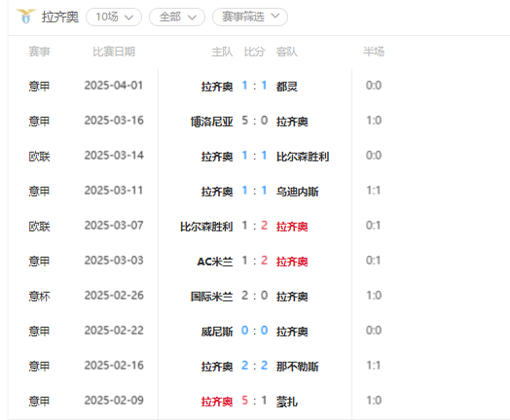Select 乌迪内斯 team link
This screenshot has width=510, height=420.
click(x=297, y=192)
